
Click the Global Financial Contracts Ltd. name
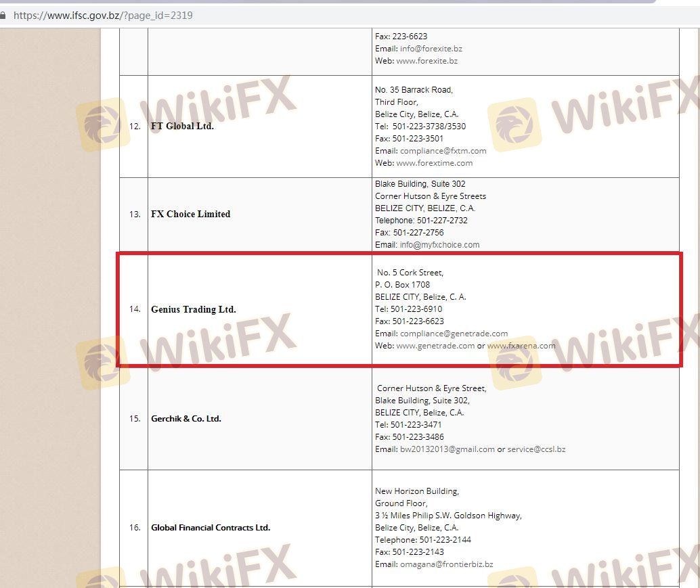point(211,528)
